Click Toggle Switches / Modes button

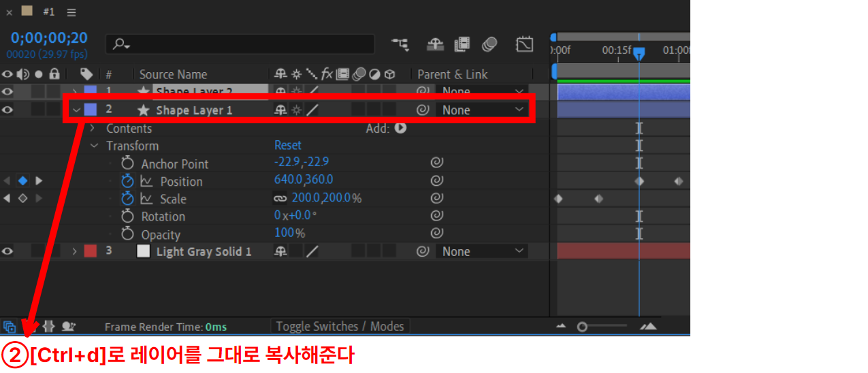click(x=340, y=326)
